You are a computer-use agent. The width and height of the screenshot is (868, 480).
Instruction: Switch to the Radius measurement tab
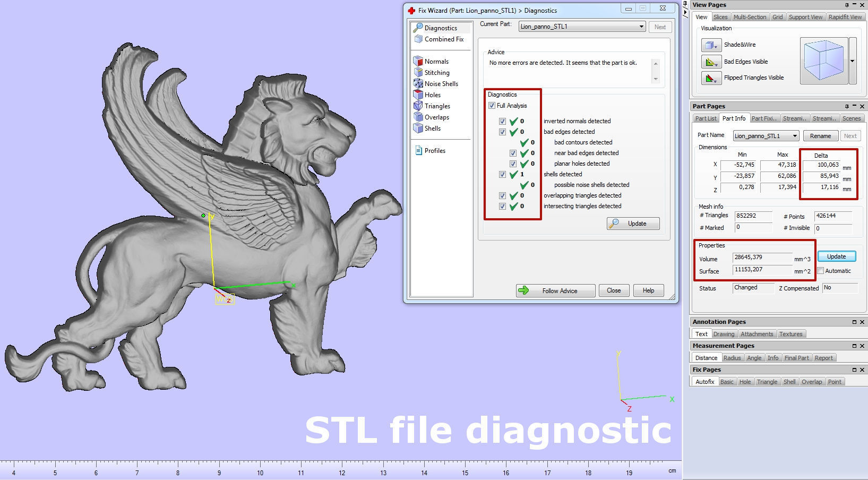(732, 358)
